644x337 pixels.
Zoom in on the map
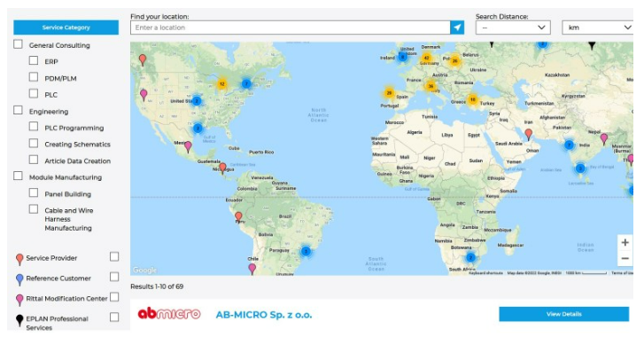pos(625,242)
